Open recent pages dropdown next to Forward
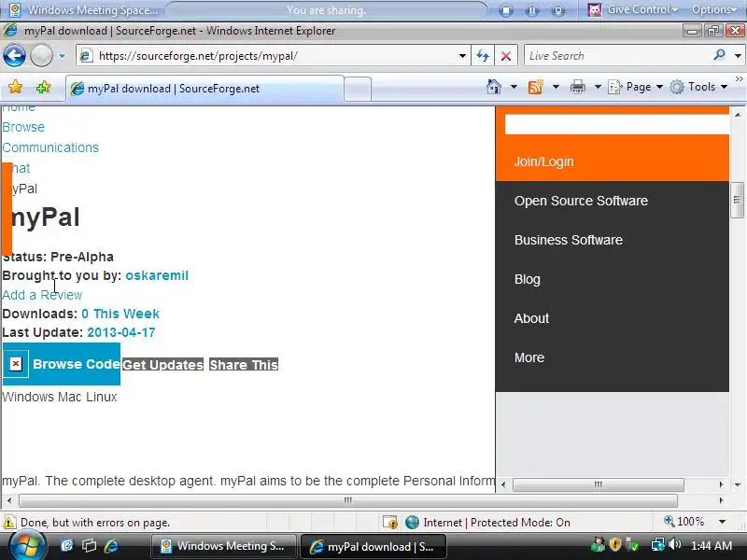The width and height of the screenshot is (747, 560). 62,56
